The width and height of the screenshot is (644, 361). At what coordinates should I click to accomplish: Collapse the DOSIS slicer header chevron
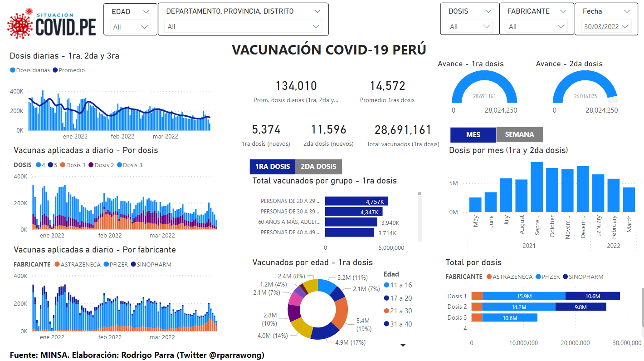coord(488,11)
